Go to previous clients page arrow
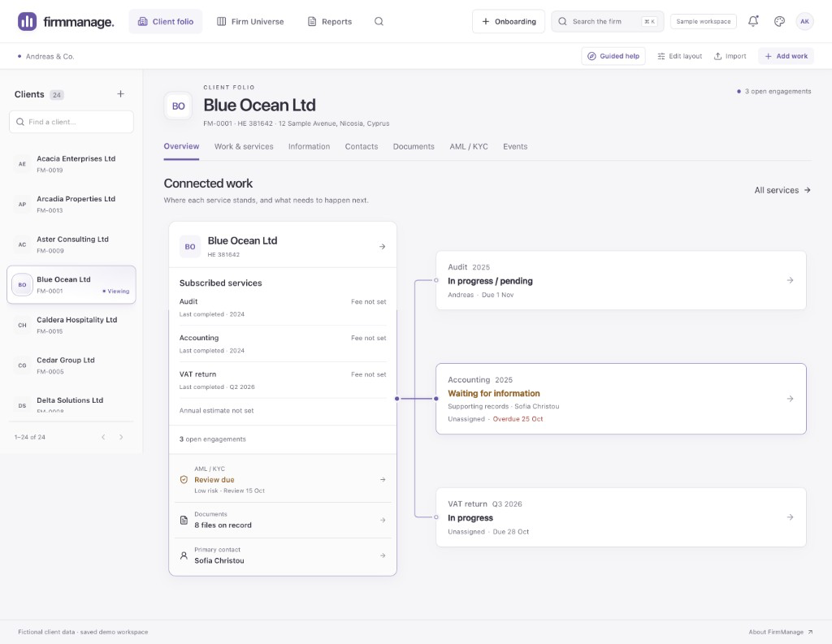Screen dimensions: 832x644 tap(103, 437)
